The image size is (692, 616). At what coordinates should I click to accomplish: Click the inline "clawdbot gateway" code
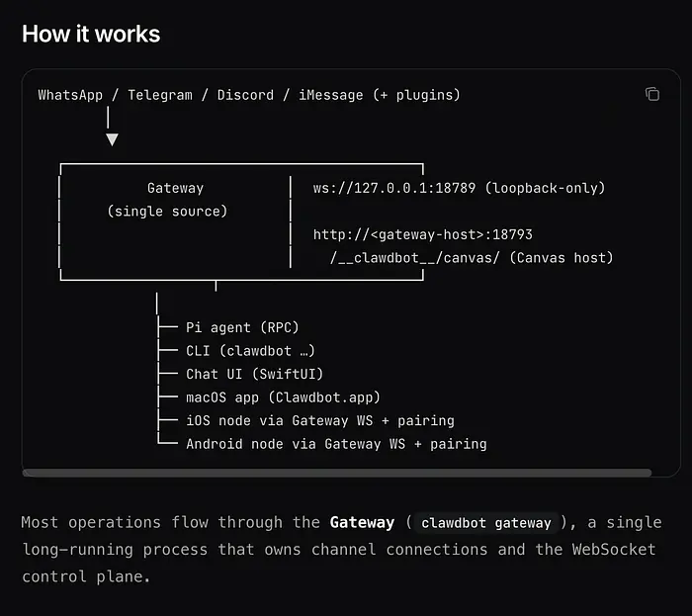tap(484, 523)
